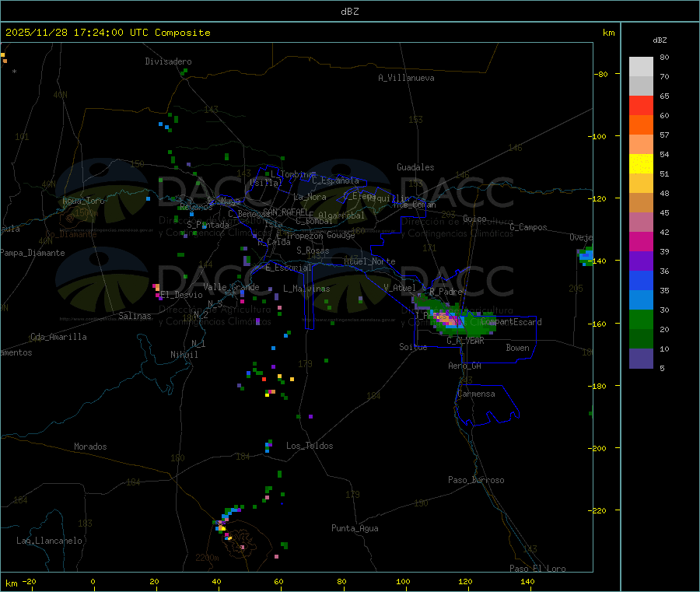The width and height of the screenshot is (700, 592).
Task: Click the Paso_Burroso location label
Action: tap(476, 480)
